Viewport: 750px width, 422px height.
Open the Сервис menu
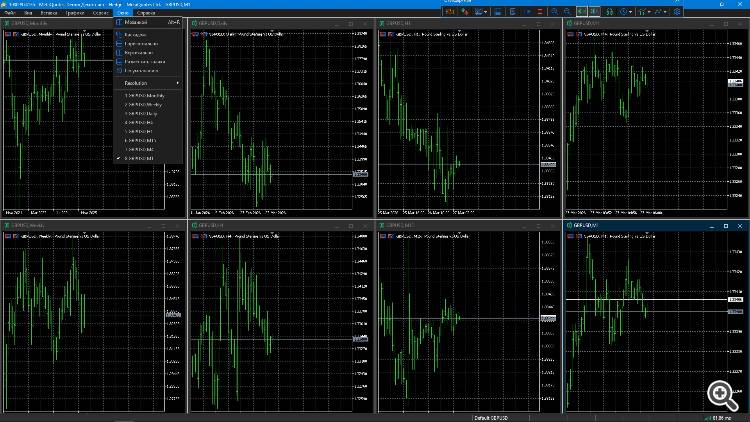pyautogui.click(x=100, y=13)
